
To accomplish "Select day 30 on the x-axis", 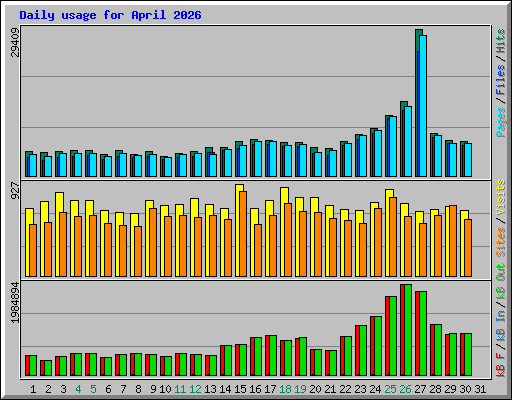I will (465, 389).
